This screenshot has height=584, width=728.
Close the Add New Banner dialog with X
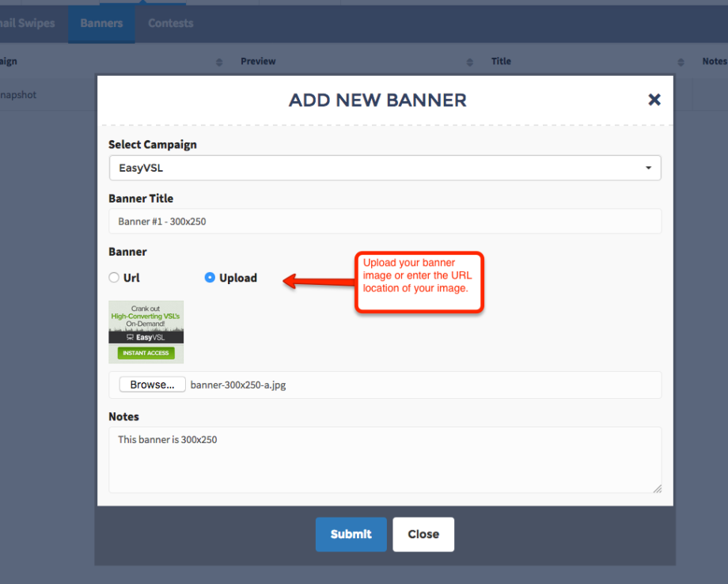click(654, 100)
